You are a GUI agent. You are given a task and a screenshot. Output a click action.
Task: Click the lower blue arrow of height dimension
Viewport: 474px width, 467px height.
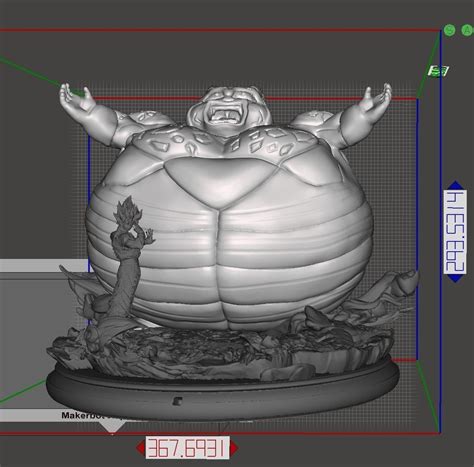click(455, 278)
